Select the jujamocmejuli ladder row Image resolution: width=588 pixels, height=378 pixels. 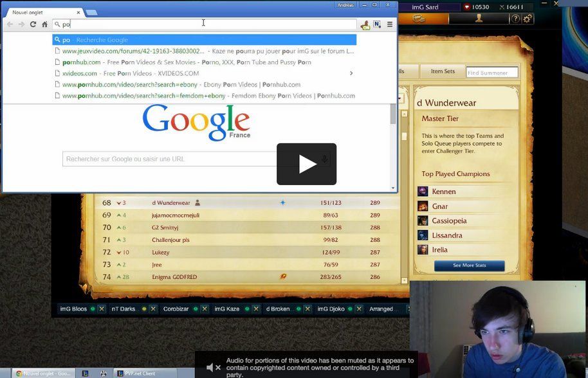(248, 215)
